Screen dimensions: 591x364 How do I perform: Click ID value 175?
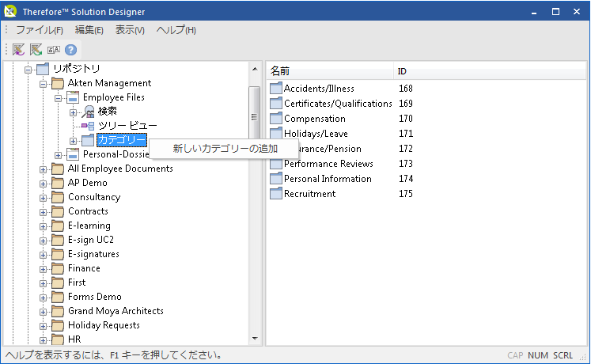click(x=406, y=194)
